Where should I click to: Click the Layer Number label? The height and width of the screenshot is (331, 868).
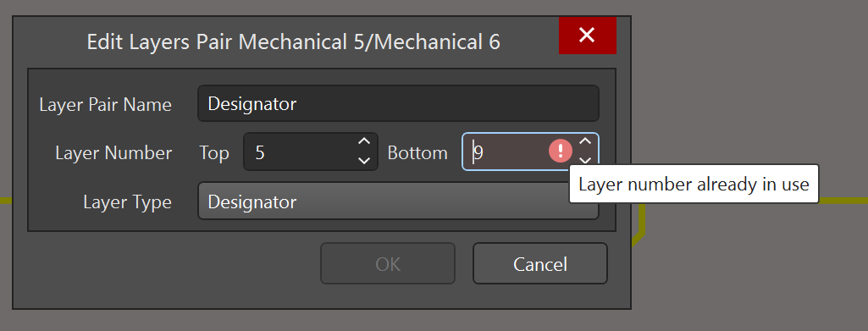(x=113, y=152)
